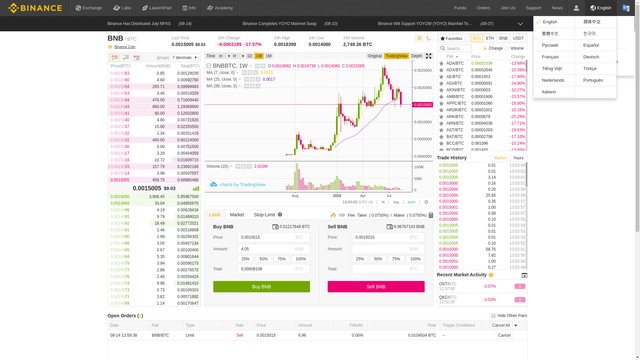The height and width of the screenshot is (360, 640).
Task: Collapse the Recent Market Activity panel
Action: coord(524,276)
